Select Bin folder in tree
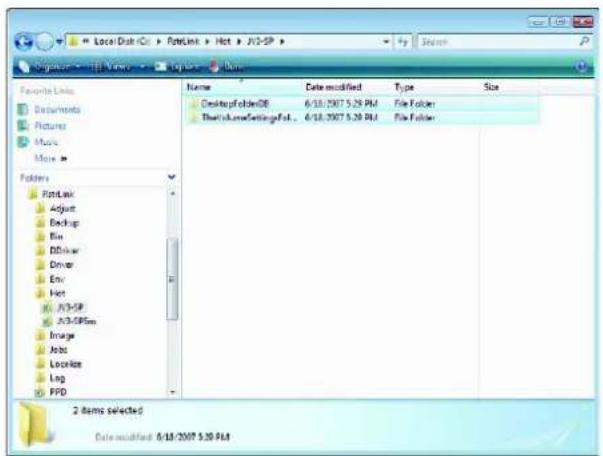Image resolution: width=603 pixels, height=456 pixels. point(56,236)
